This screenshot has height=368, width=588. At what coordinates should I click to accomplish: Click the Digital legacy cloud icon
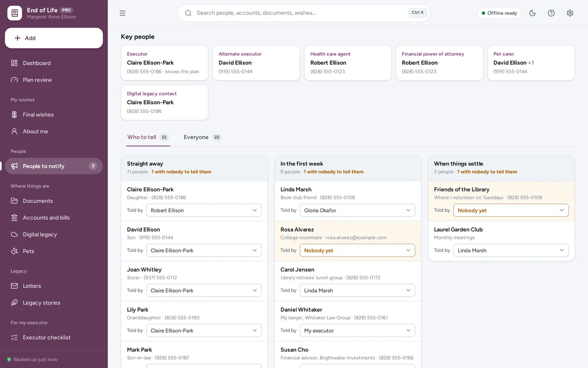click(x=14, y=234)
